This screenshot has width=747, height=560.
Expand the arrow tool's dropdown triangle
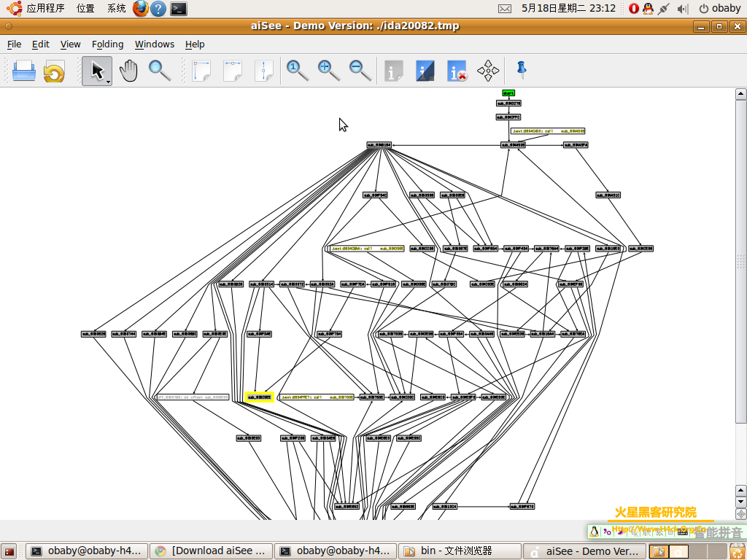[109, 82]
